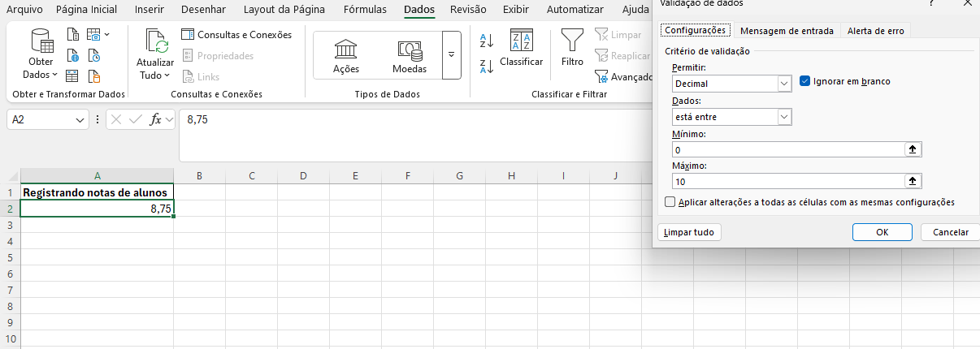Import data from the Web icon
980x349 pixels.
pyautogui.click(x=73, y=56)
